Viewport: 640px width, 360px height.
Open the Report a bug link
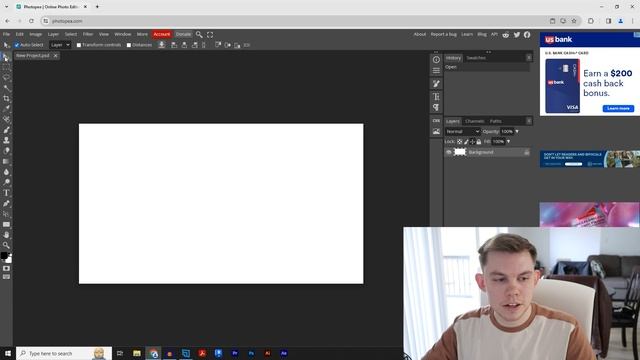point(443,34)
